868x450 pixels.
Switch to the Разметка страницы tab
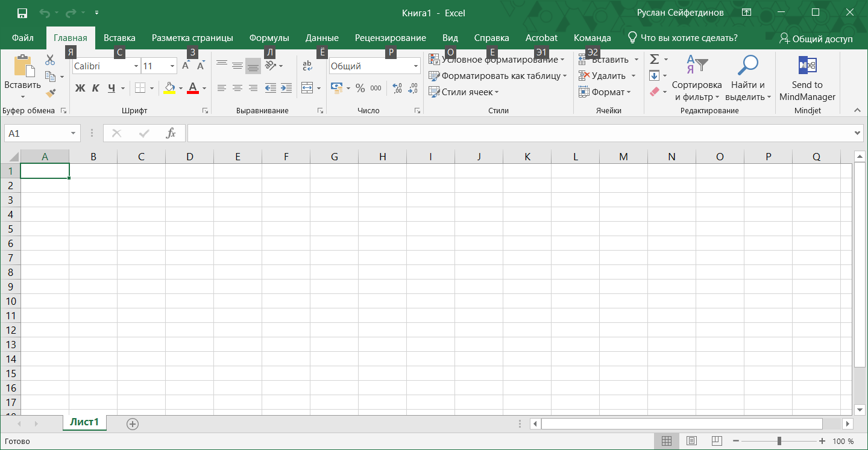192,37
